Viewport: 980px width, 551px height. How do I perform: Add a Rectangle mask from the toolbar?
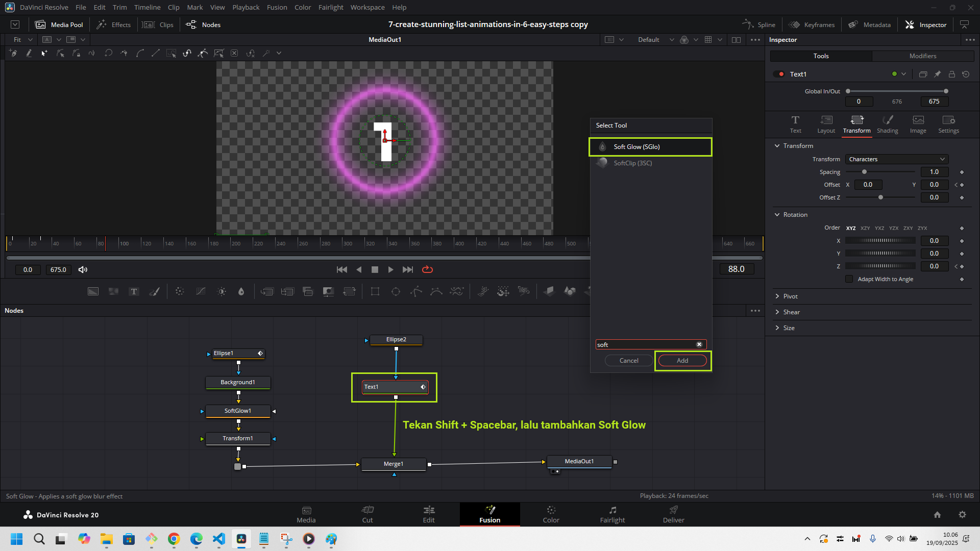coord(375,291)
